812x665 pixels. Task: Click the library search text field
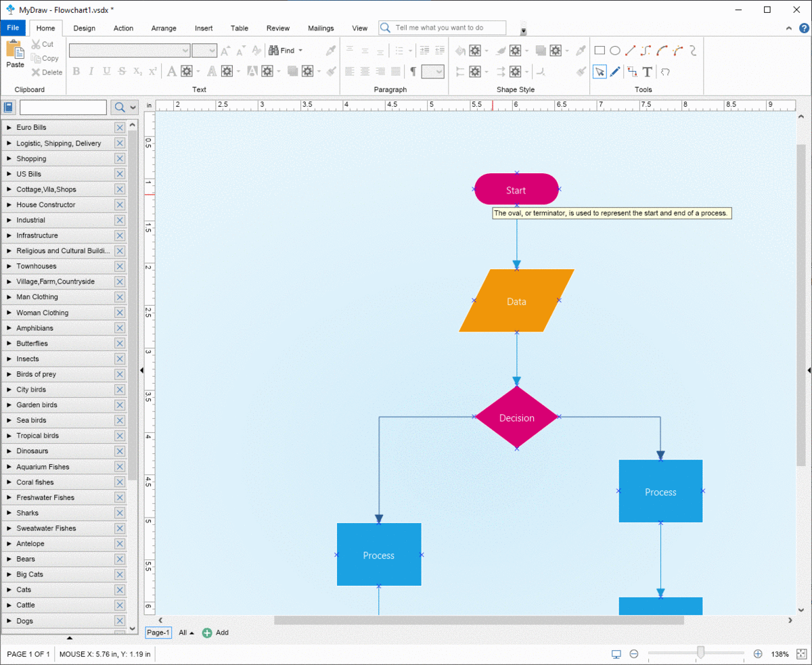click(63, 107)
